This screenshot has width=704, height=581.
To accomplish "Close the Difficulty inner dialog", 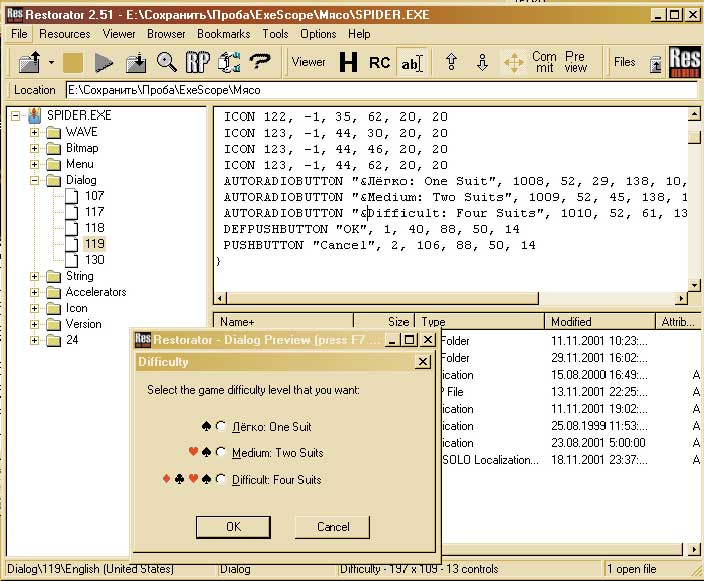I will point(423,361).
